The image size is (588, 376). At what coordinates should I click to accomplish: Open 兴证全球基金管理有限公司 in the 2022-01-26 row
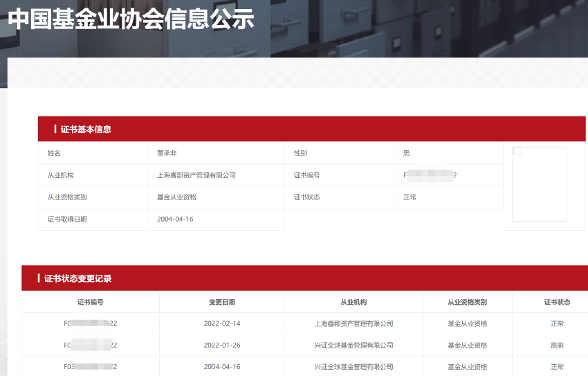point(353,345)
